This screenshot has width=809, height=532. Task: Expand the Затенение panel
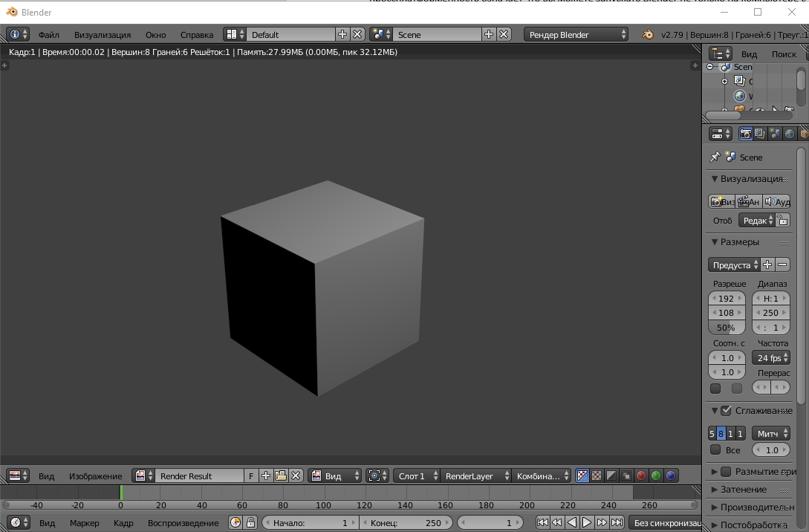point(744,490)
